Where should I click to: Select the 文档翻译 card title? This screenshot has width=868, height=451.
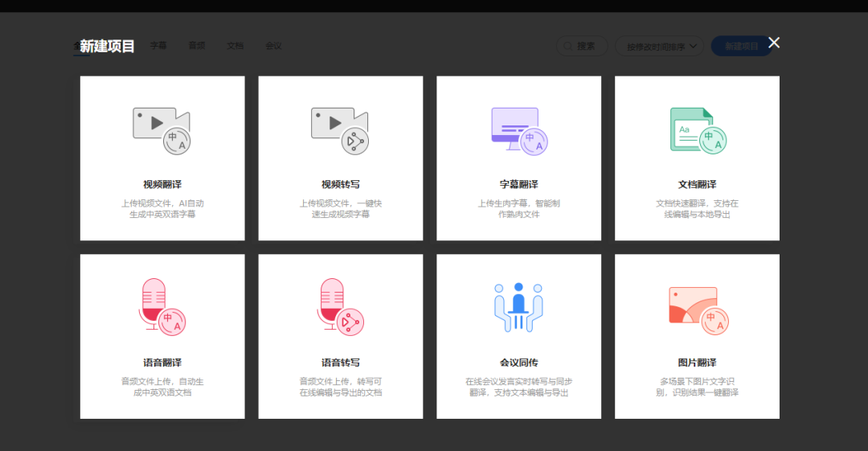tap(697, 185)
